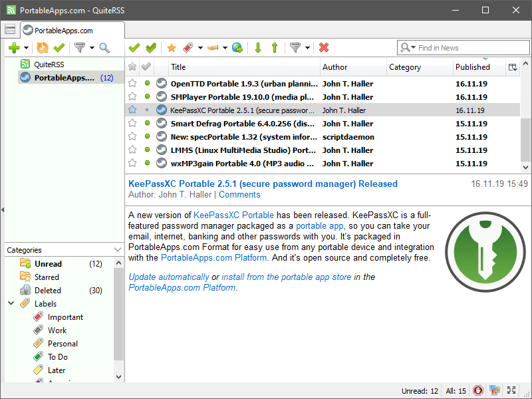Star the KeePassXC Portable 2.5.1 news item
Viewport: 532px width, 399px height.
[x=132, y=110]
